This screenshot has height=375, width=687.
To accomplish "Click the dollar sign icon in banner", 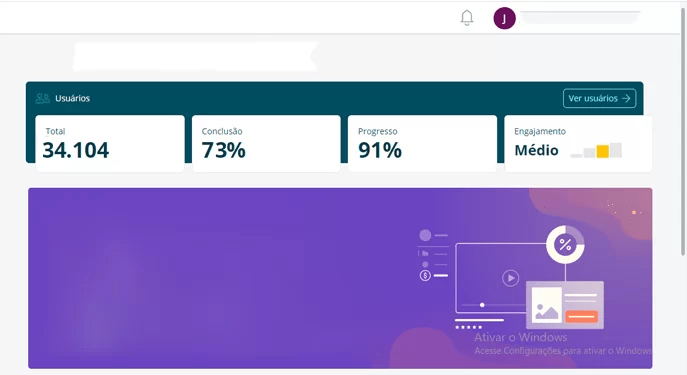I will pos(425,276).
